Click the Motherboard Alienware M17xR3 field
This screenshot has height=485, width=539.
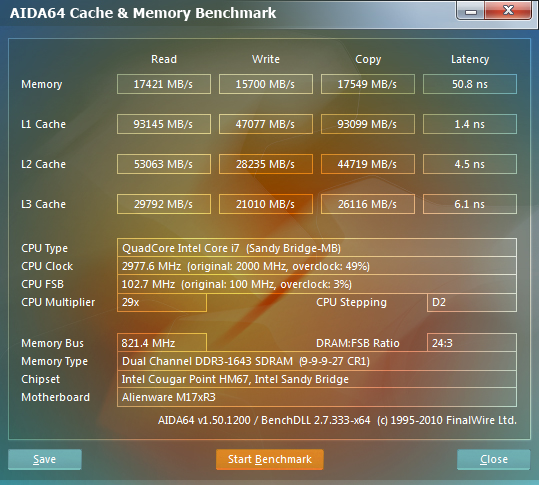coord(317,397)
